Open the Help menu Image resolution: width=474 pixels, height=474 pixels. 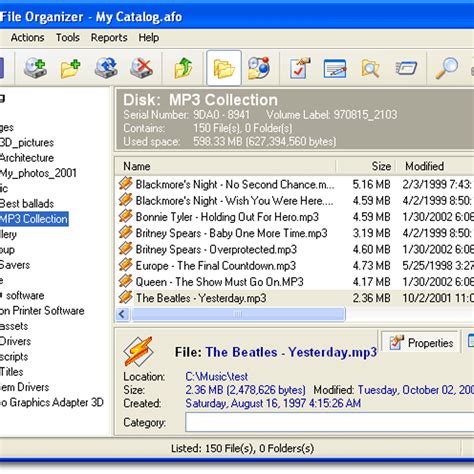click(x=149, y=37)
